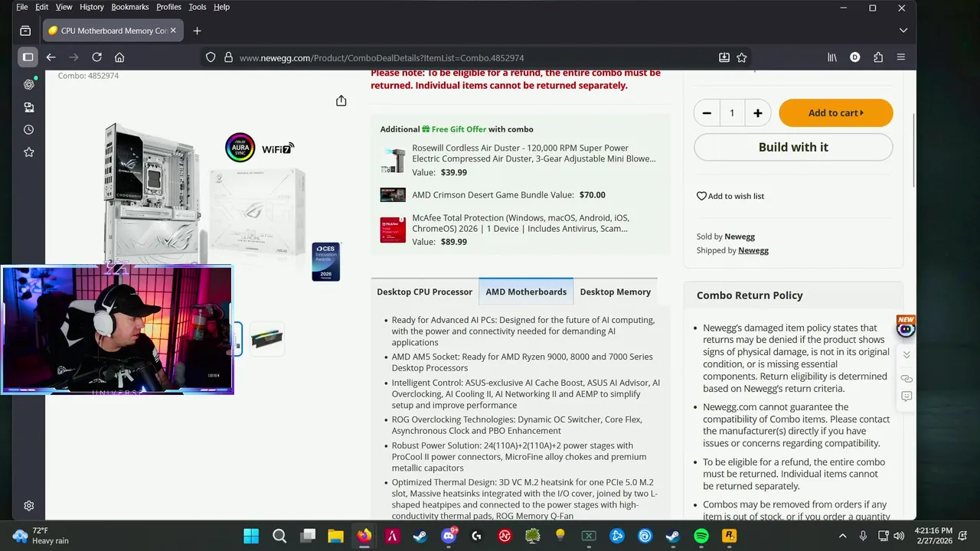Open the Profiles menu
This screenshot has height=551, width=980.
coord(169,7)
